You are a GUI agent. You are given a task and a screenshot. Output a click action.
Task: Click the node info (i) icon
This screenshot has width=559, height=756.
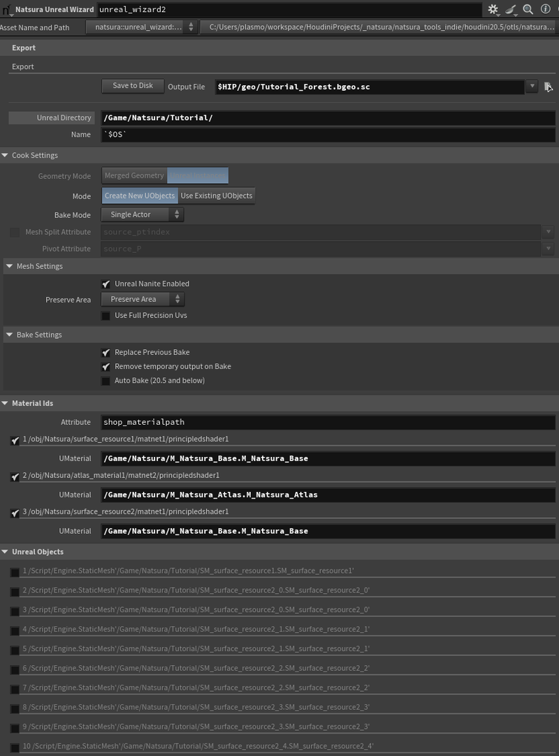(x=545, y=9)
